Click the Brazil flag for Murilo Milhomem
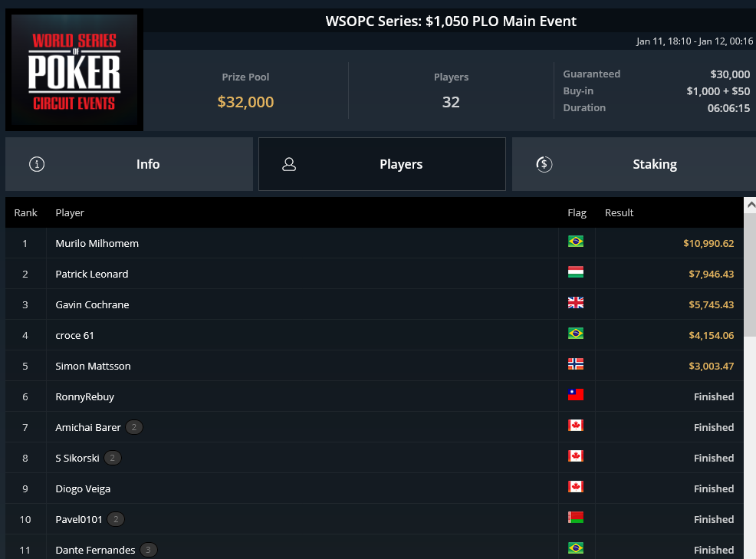The height and width of the screenshot is (559, 756). coord(576,241)
